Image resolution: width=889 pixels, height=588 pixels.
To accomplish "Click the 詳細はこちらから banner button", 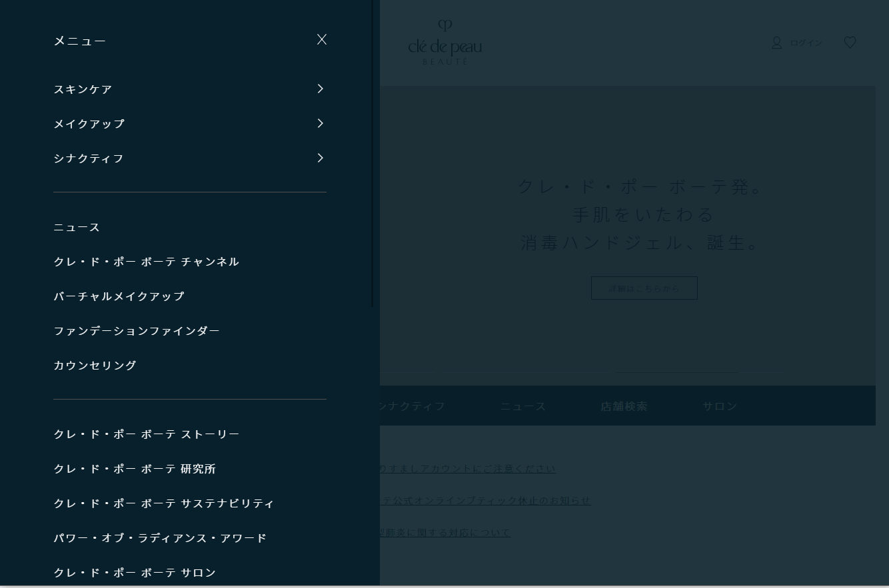I will click(x=644, y=288).
